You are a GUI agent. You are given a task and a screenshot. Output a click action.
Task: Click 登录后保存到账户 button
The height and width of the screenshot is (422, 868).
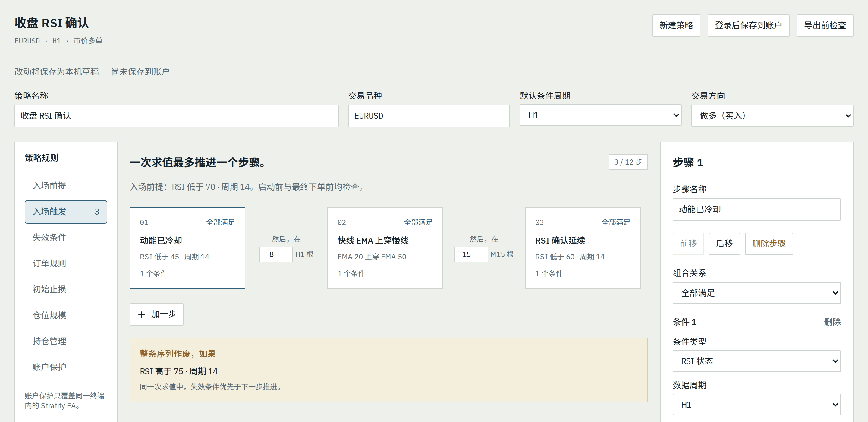pyautogui.click(x=748, y=25)
